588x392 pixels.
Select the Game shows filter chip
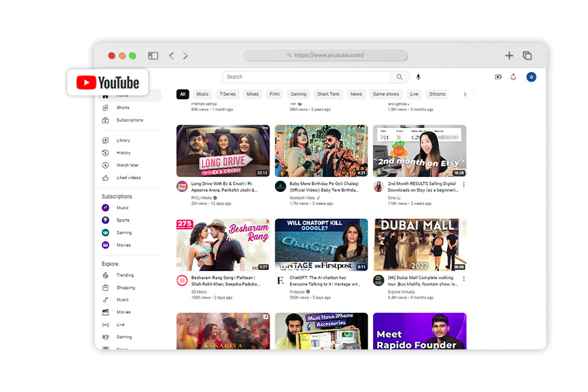pos(386,94)
